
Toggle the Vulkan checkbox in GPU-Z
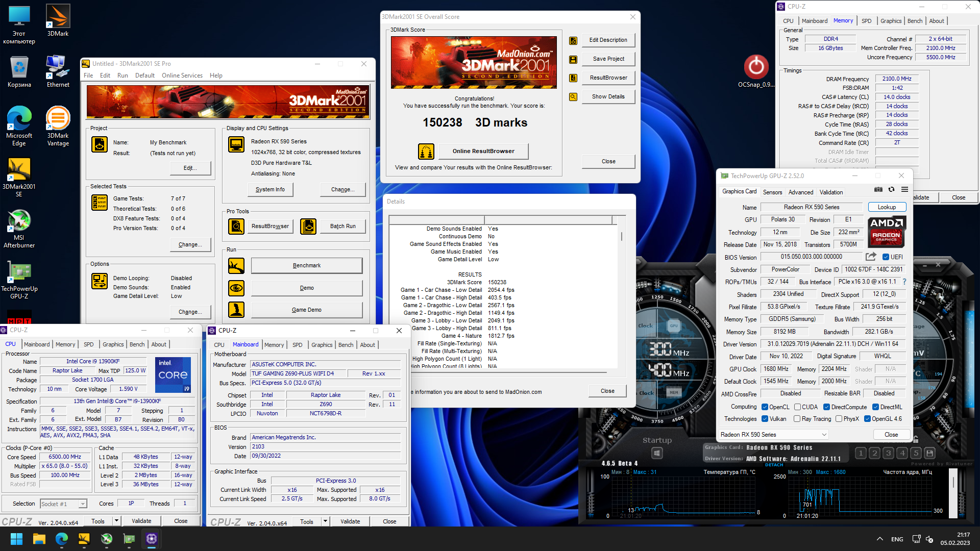pos(765,419)
